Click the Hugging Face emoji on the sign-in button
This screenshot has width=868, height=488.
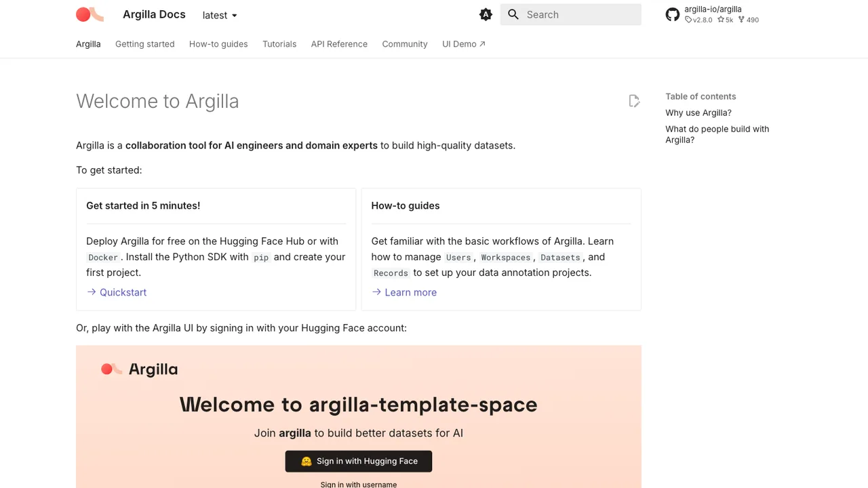pyautogui.click(x=307, y=461)
